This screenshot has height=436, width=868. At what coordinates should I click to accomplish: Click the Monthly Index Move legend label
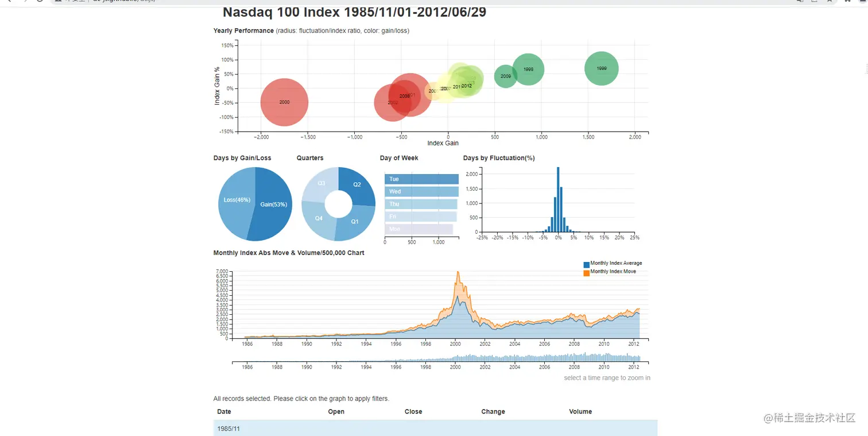(x=613, y=272)
